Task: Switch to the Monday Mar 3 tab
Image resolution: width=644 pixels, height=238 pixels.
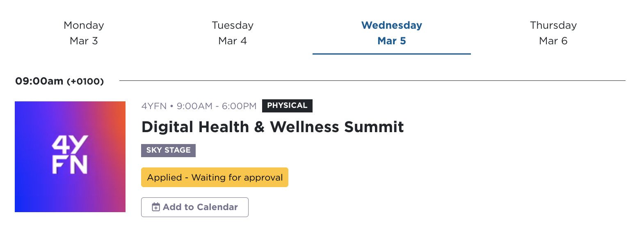Action: 84,33
